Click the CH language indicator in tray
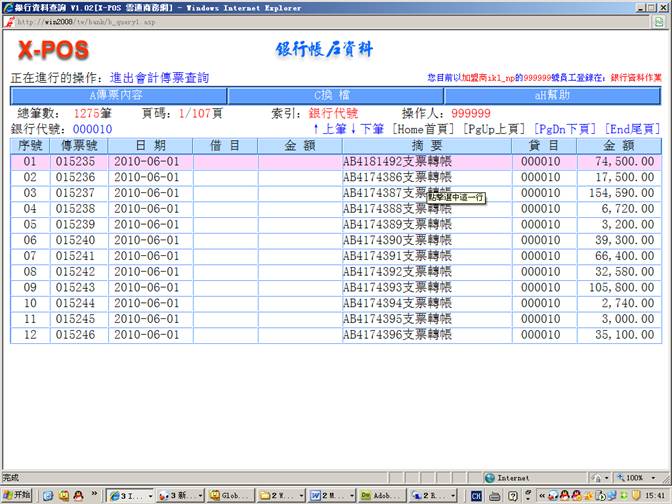Viewport: 672px width, 504px height. click(x=477, y=495)
